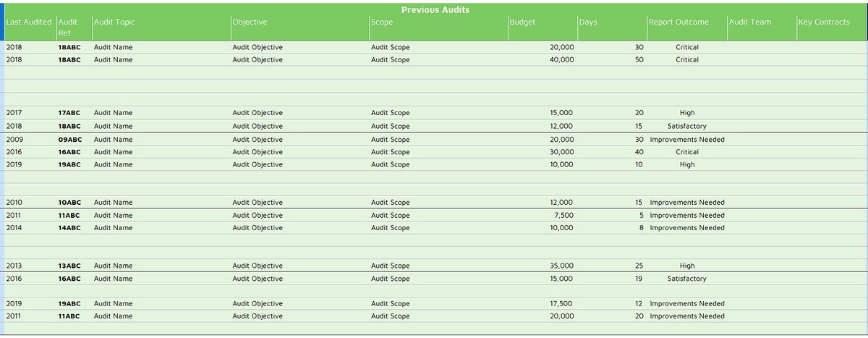Select the 40,000 budget cell

point(562,59)
